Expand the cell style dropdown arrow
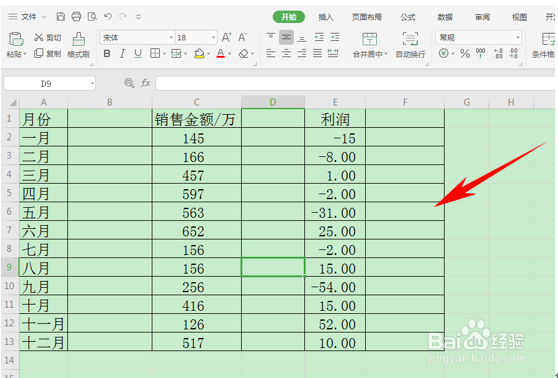This screenshot has width=558, height=378. [185, 54]
